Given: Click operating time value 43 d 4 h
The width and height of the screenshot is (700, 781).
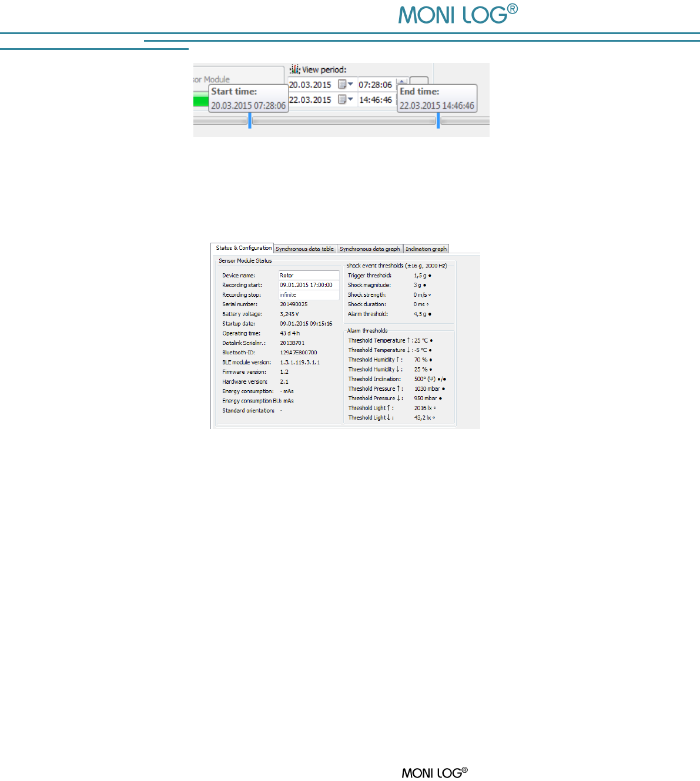Looking at the screenshot, I should click(x=290, y=333).
